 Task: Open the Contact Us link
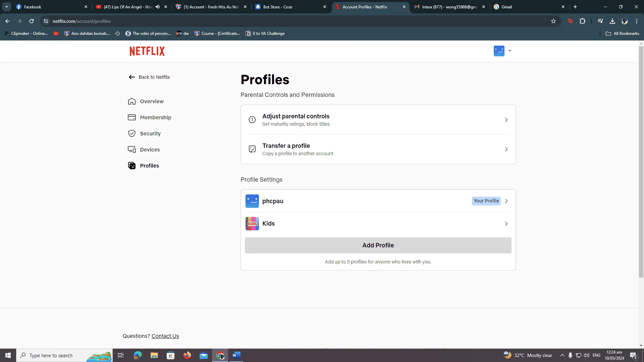pyautogui.click(x=165, y=336)
